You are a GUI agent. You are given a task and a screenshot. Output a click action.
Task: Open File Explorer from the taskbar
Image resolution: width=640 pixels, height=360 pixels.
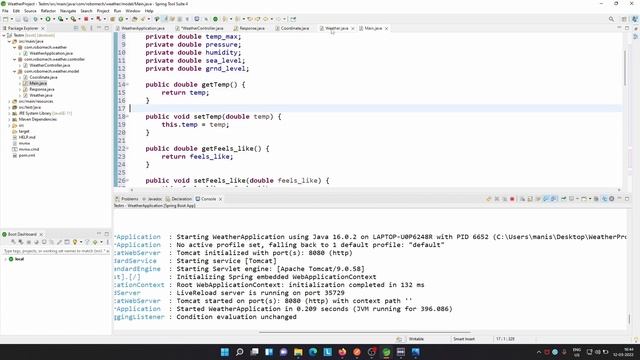coord(298,352)
